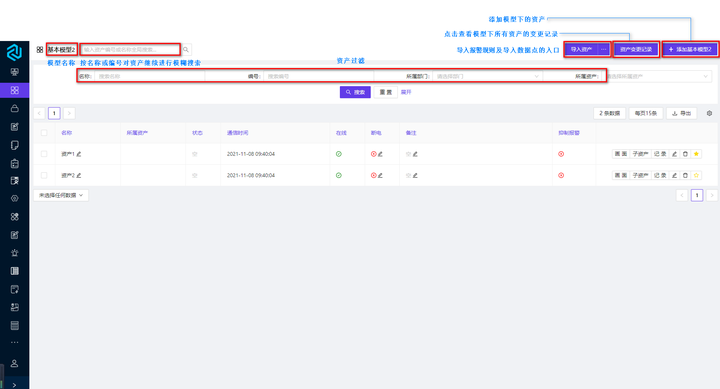Open the 导入资产 ellipsis dropdown

[603, 49]
